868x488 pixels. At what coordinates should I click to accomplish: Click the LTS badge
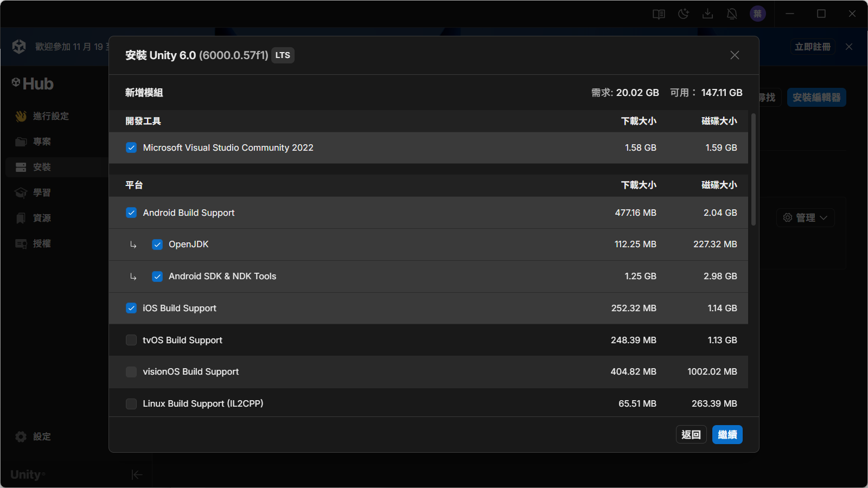pos(283,55)
